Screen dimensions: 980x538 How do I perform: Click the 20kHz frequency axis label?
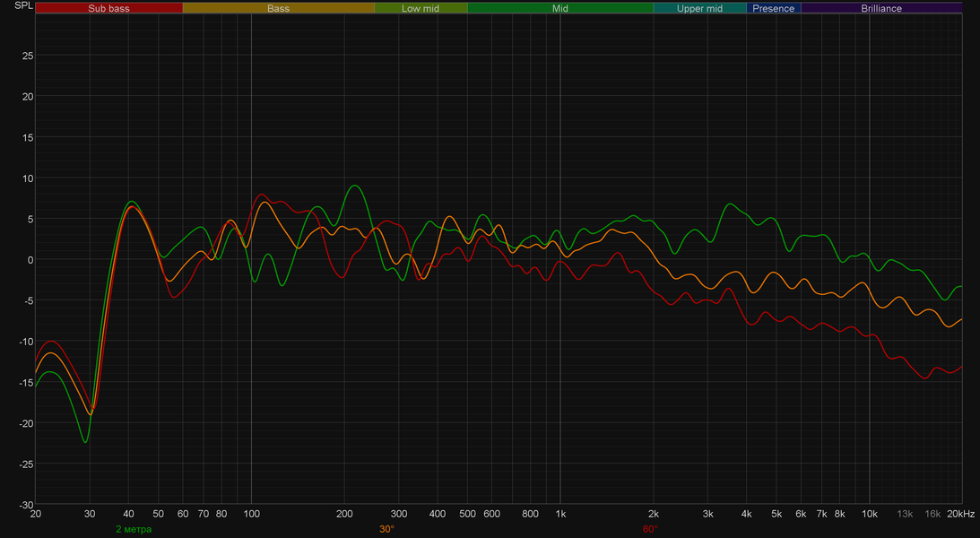click(961, 515)
